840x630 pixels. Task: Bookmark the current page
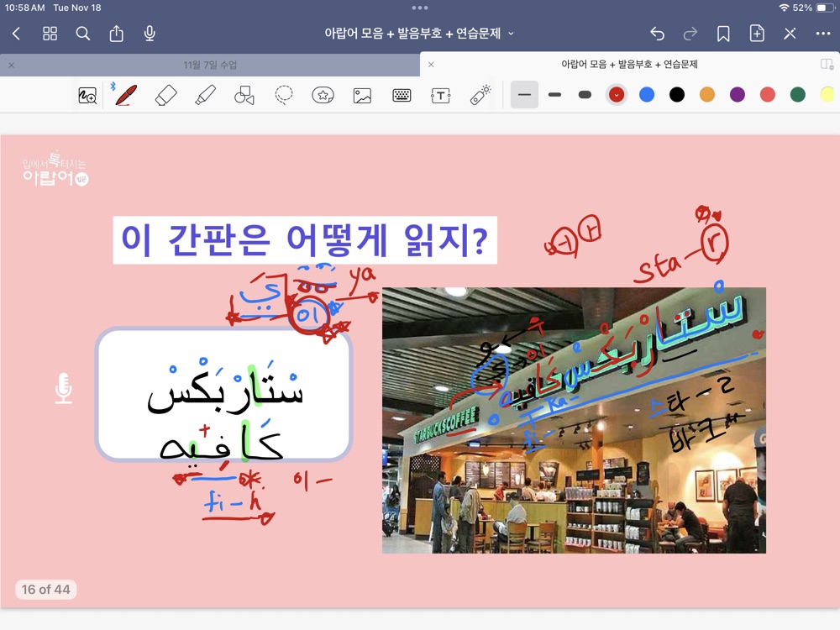pyautogui.click(x=723, y=34)
